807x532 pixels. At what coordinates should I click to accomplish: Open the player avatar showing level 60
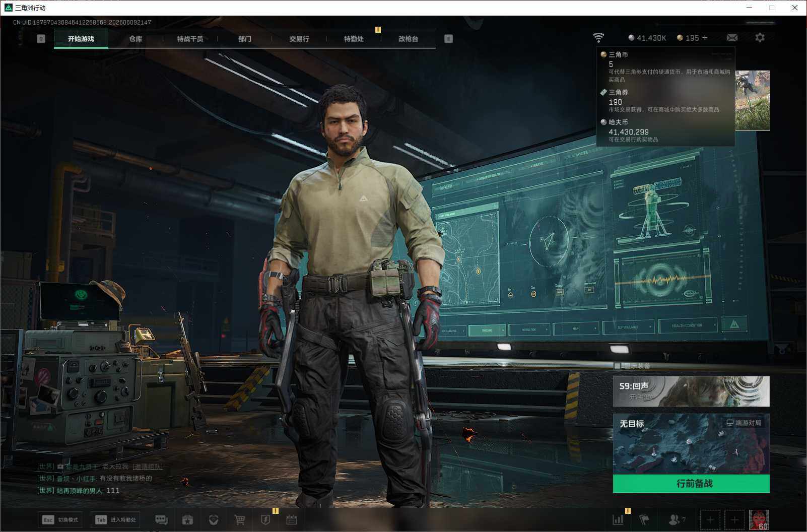759,520
